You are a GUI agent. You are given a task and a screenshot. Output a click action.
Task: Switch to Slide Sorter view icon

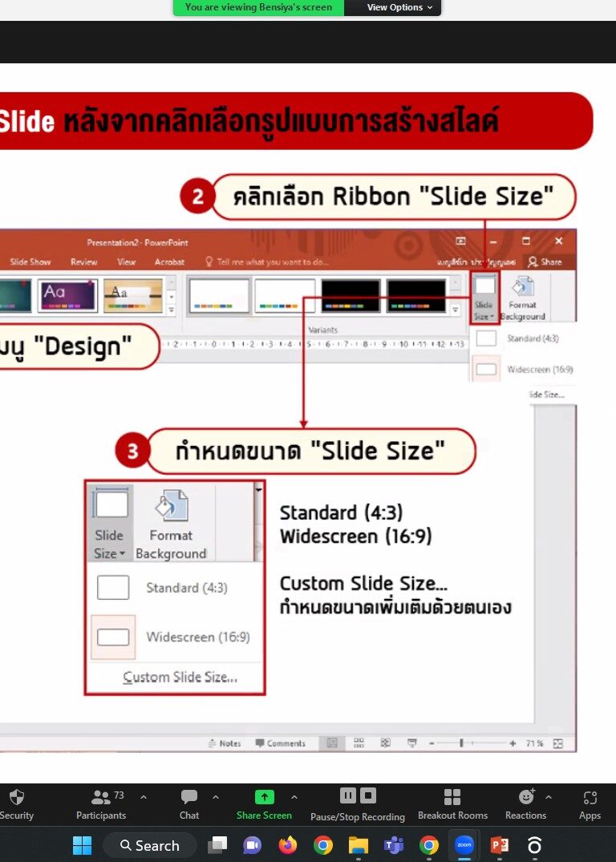point(359,743)
